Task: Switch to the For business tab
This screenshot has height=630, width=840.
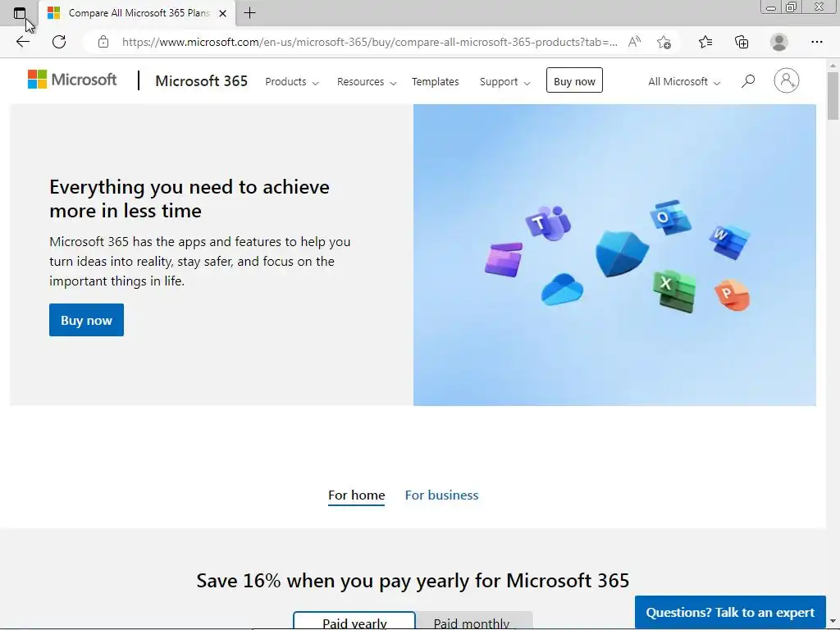Action: coord(441,495)
